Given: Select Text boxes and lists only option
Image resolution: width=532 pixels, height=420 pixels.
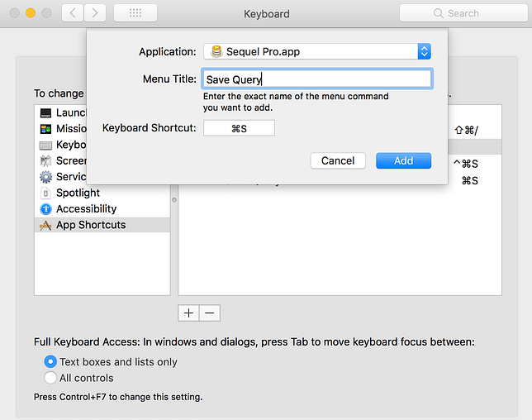Looking at the screenshot, I should point(50,362).
